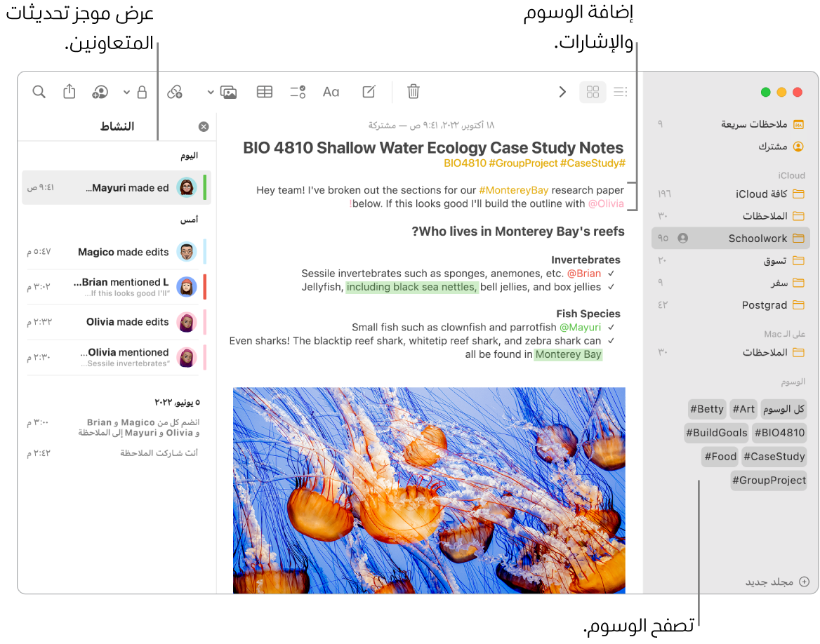The image size is (820, 644).
Task: Delete the note with the trash icon
Action: tap(413, 92)
